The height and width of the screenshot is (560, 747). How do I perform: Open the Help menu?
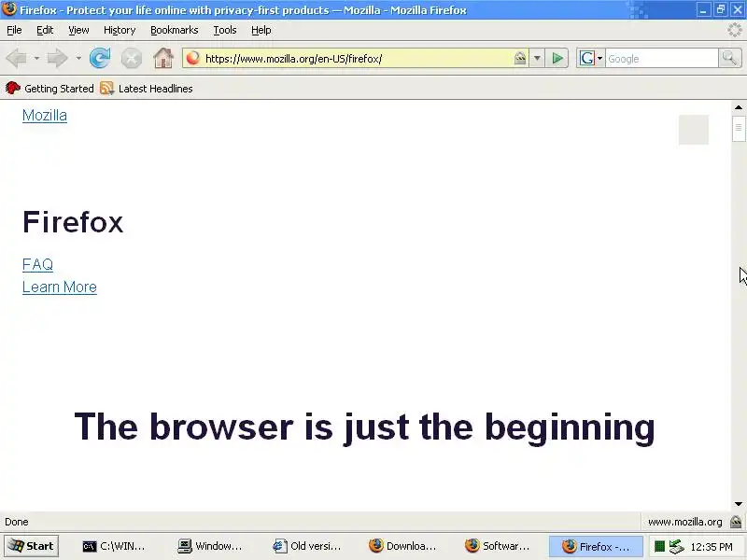coord(261,30)
